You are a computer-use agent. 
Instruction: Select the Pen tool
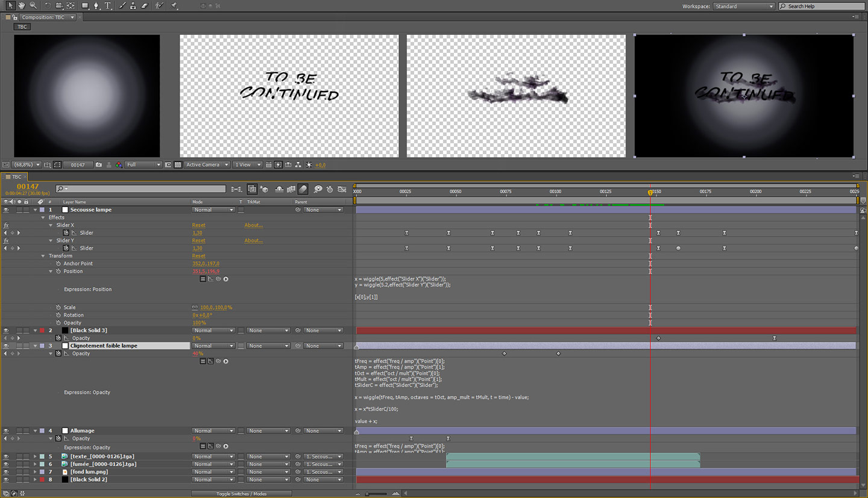coord(97,5)
